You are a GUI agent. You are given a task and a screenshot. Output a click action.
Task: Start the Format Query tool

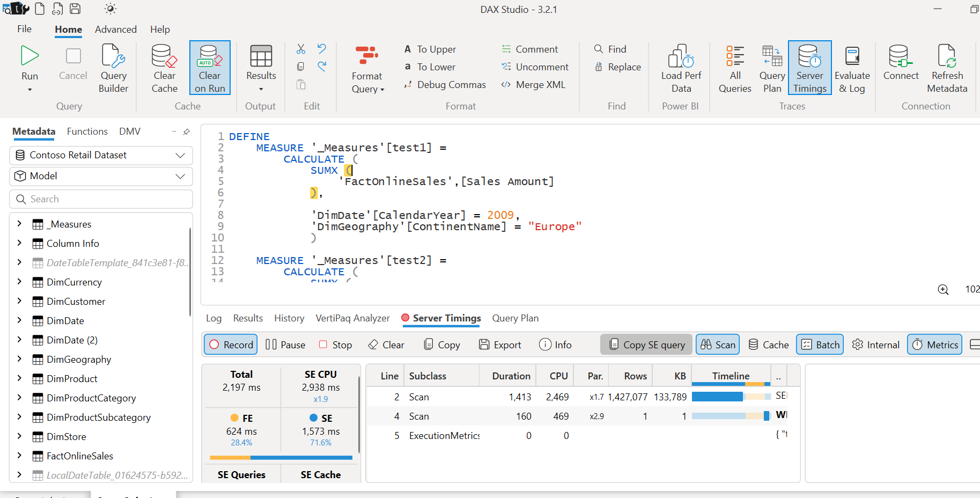click(x=367, y=67)
